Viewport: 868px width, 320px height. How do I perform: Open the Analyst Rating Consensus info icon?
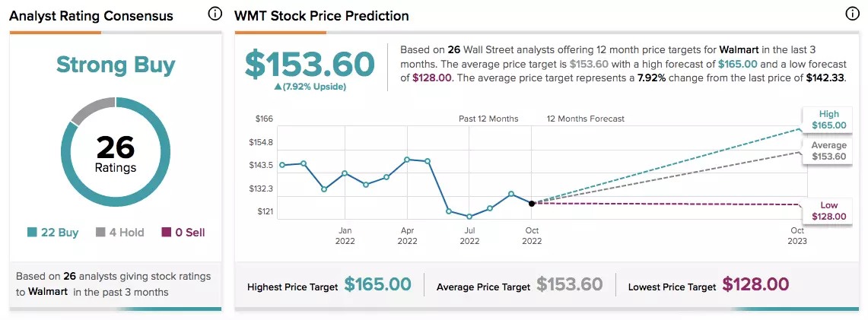215,14
